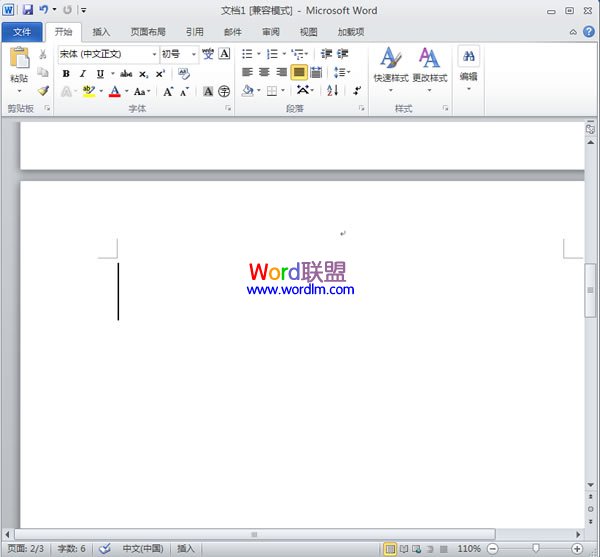Click the Save icon in quick access toolbar
Image resolution: width=600 pixels, height=557 pixels.
coord(28,10)
